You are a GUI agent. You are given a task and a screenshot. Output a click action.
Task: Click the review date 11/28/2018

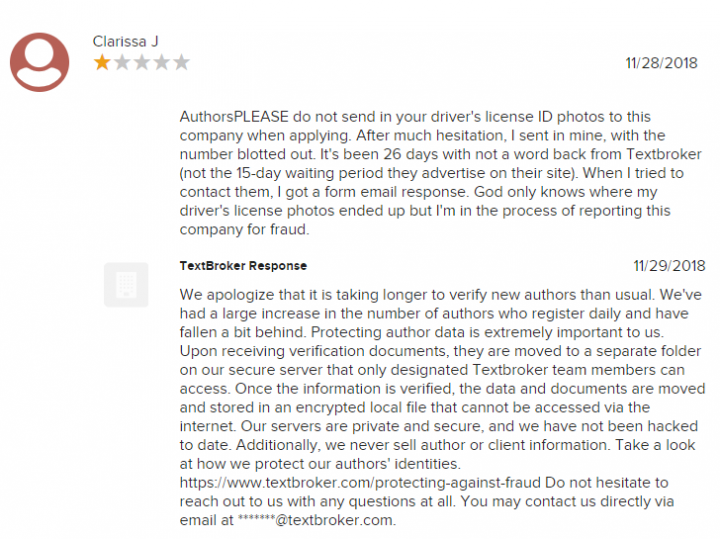pos(661,63)
